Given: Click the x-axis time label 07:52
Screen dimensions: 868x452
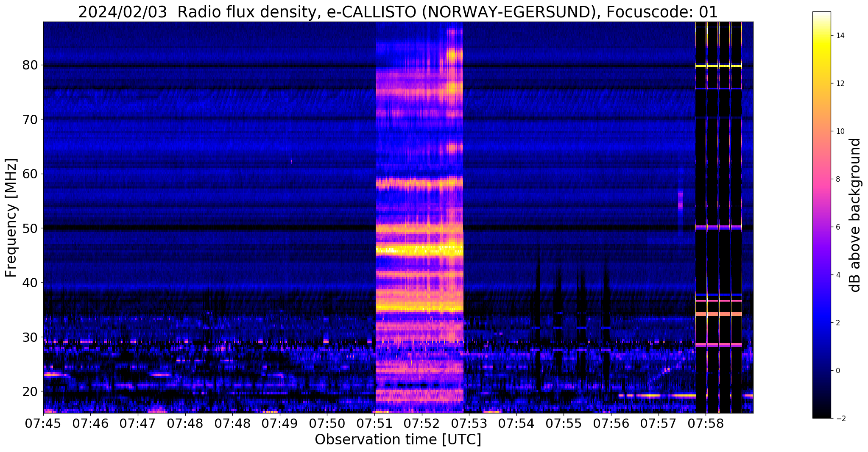Looking at the screenshot, I should click(x=421, y=423).
